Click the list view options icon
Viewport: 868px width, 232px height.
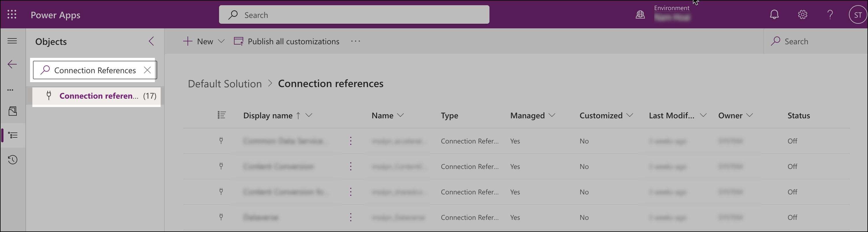coord(221,115)
